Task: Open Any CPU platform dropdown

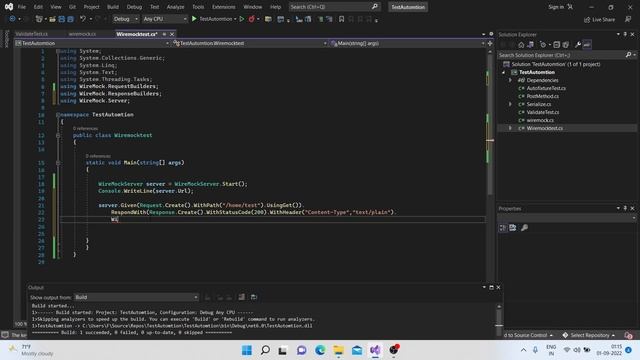Action: pos(164,19)
